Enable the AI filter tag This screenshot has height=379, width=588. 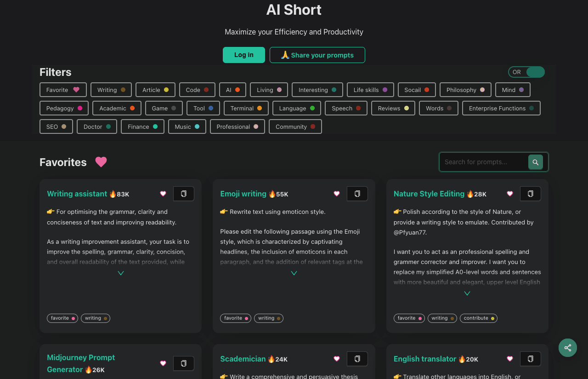(x=232, y=90)
